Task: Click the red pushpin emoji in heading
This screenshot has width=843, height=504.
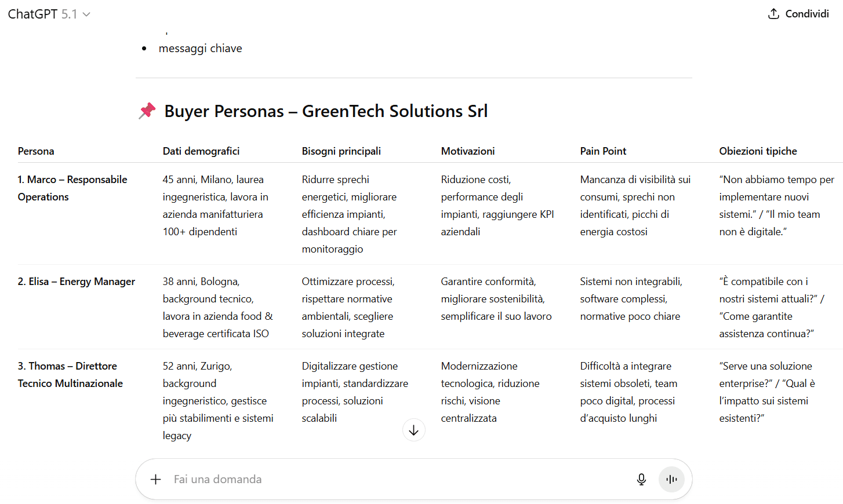Action: click(147, 111)
